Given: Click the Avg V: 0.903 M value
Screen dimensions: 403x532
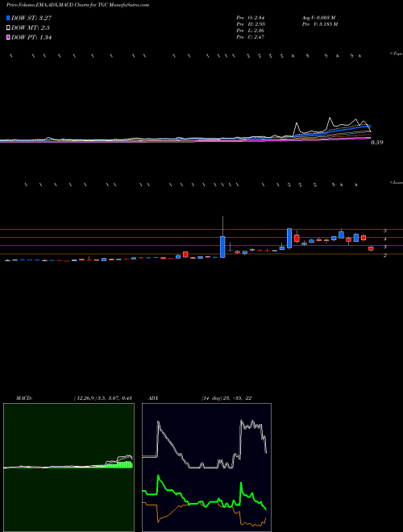Looking at the screenshot, I should 318,18.
